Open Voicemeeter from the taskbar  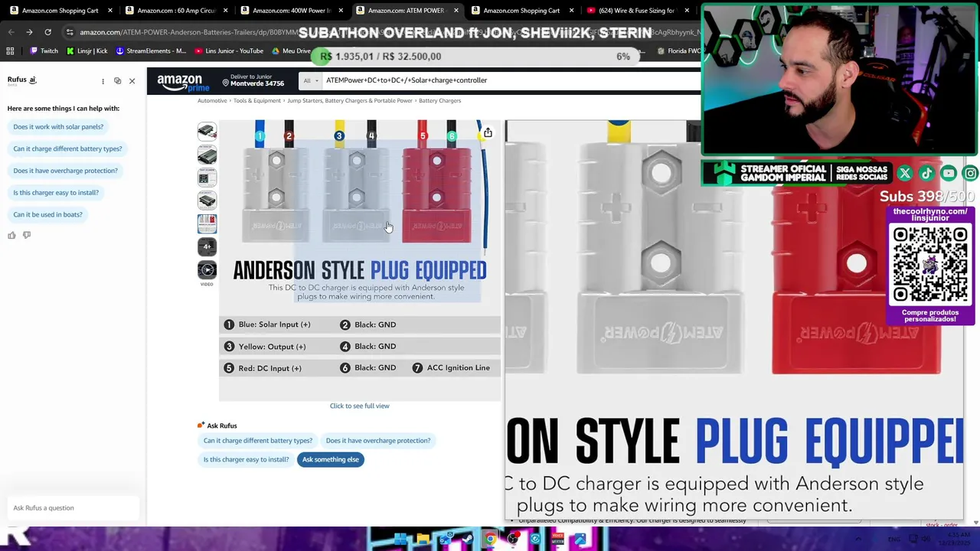[x=557, y=540]
